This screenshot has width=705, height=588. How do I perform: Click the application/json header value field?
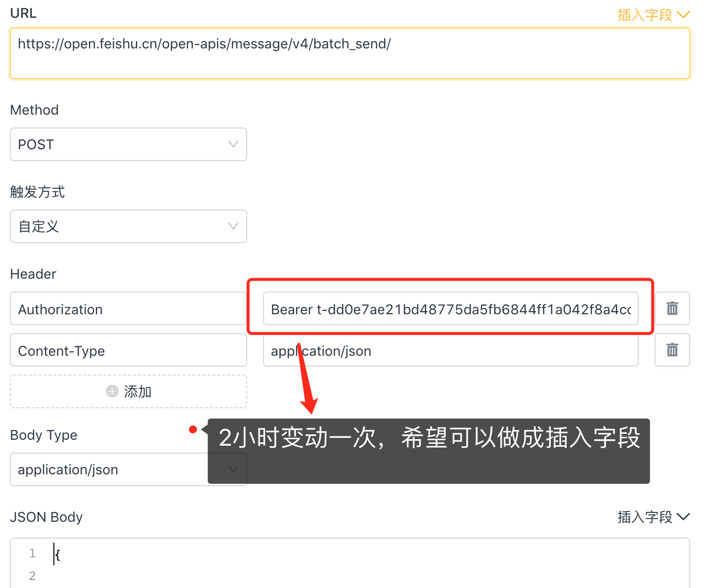click(x=451, y=350)
